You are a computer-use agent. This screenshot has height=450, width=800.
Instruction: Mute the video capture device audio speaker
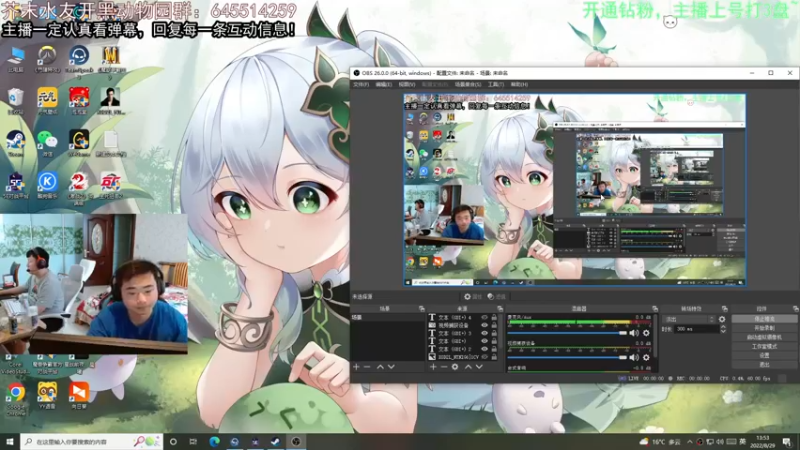point(634,358)
